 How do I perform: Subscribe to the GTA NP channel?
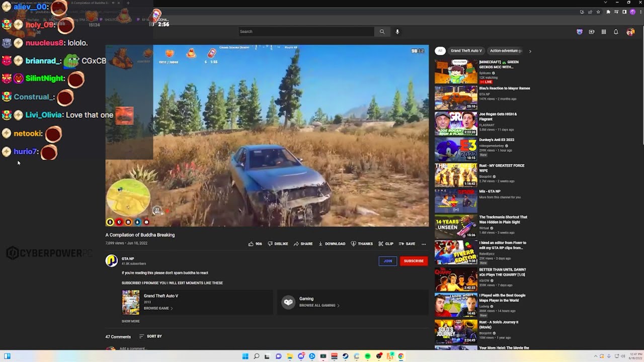point(414,261)
